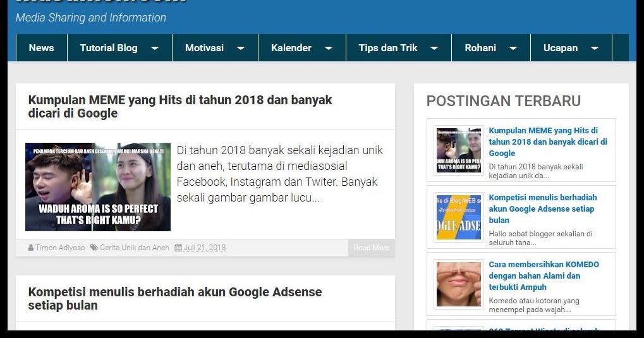The width and height of the screenshot is (644, 338).
Task: Expand the Kalender dropdown arrow
Action: pyautogui.click(x=329, y=48)
